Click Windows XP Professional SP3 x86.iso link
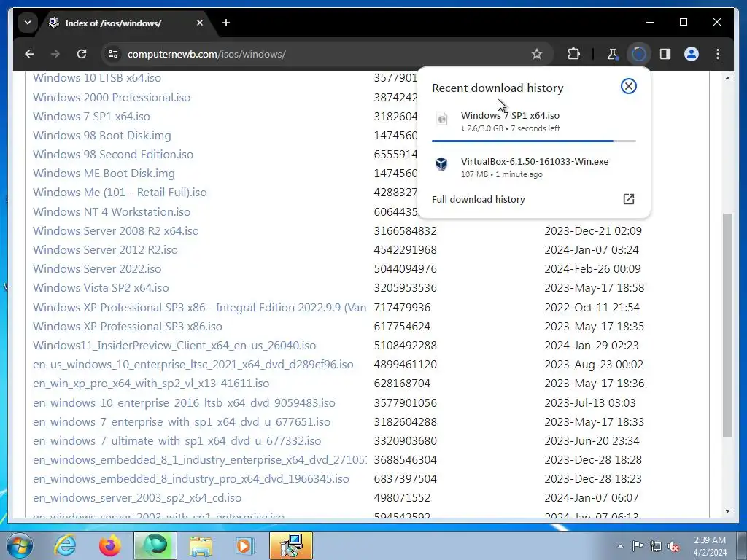The height and width of the screenshot is (560, 747). (127, 327)
